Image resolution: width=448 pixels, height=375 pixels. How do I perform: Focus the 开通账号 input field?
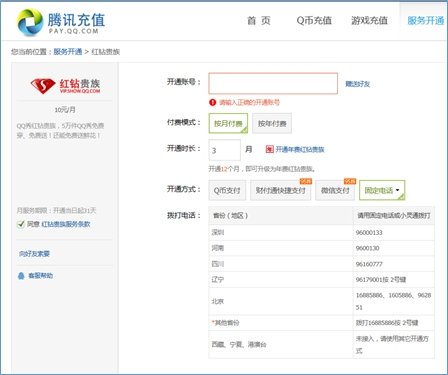click(x=273, y=83)
